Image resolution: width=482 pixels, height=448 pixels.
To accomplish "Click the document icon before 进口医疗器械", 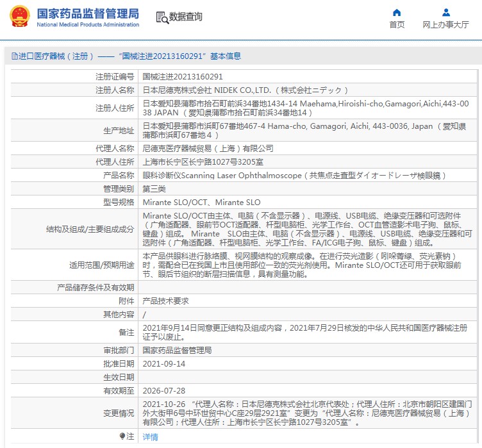I will (14, 56).
